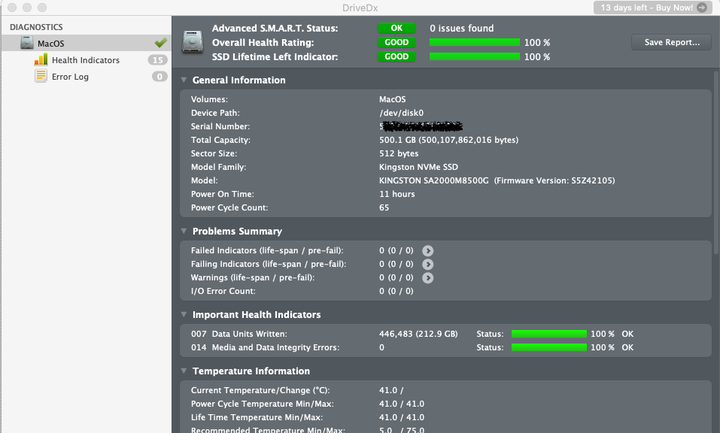720x433 pixels.
Task: Click the DriveDx window title
Action: tap(360, 7)
